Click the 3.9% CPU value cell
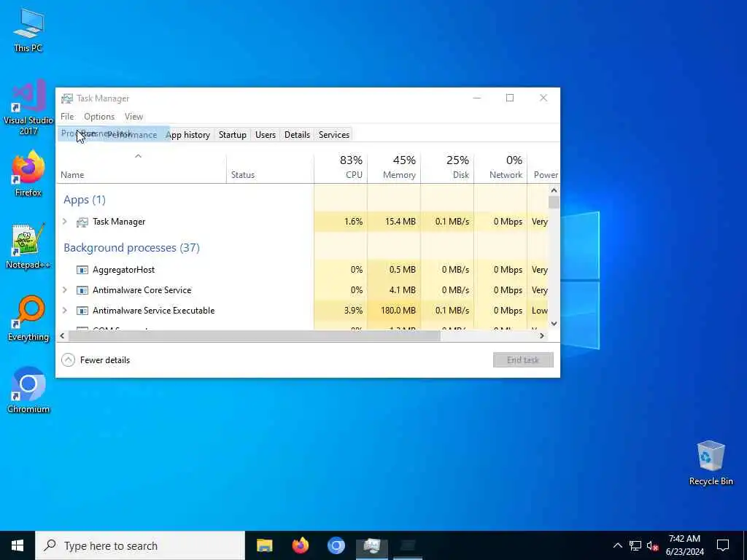 [341, 311]
